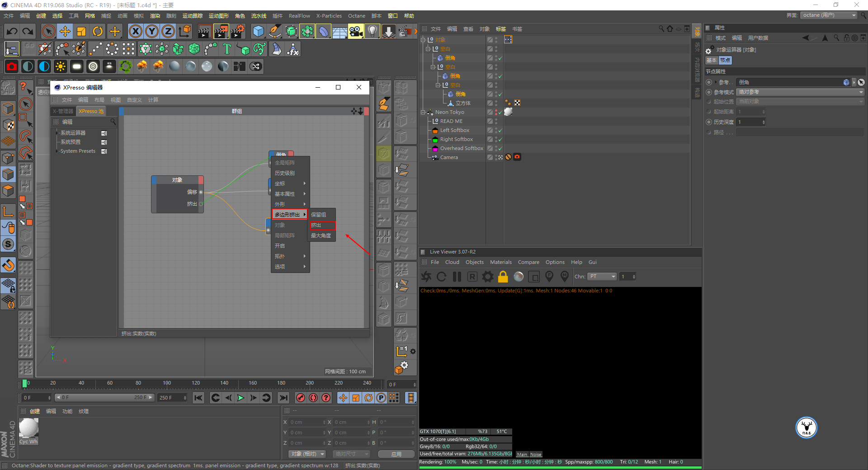Viewport: 868px width, 470px height.
Task: Select the 基本 tab in attributes
Action: click(712, 60)
